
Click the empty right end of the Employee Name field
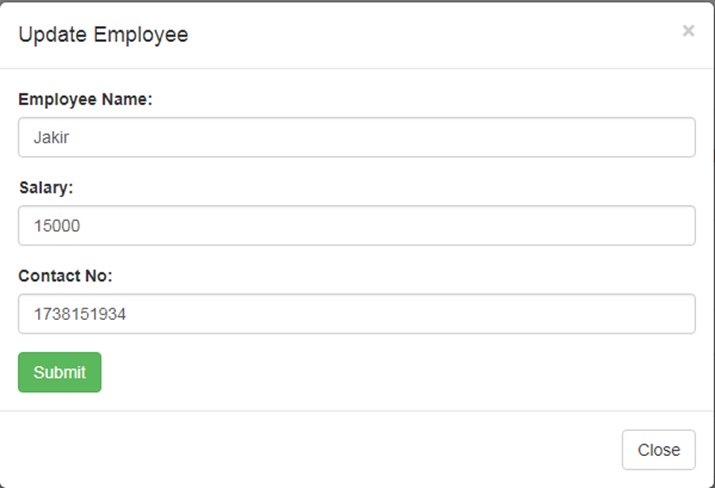(600, 138)
